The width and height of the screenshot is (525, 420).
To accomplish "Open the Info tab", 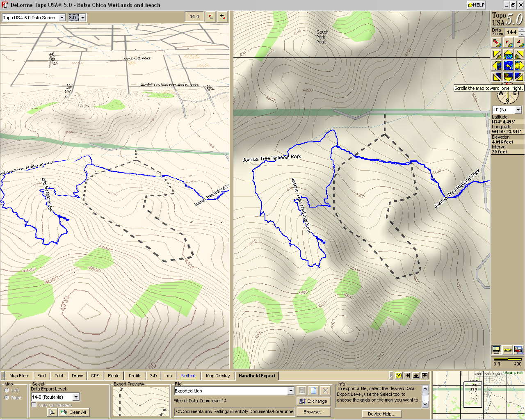I will (168, 376).
